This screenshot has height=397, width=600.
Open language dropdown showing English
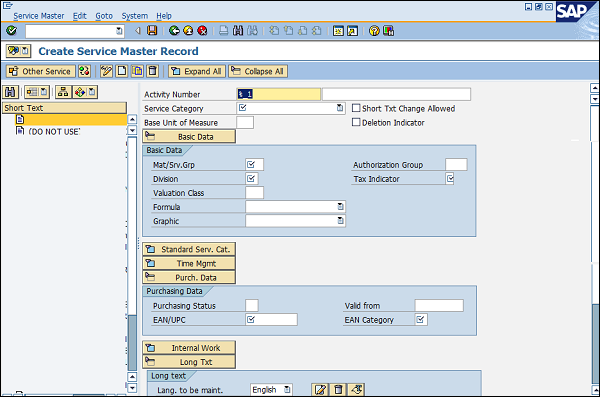point(287,390)
